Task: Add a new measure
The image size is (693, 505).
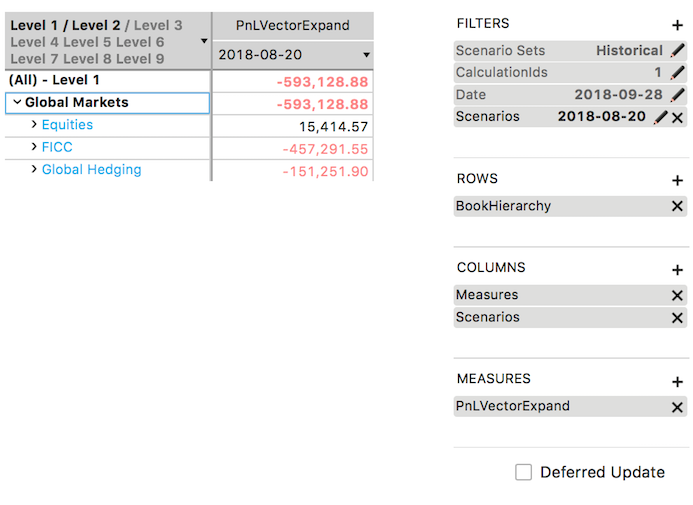Action: [677, 381]
